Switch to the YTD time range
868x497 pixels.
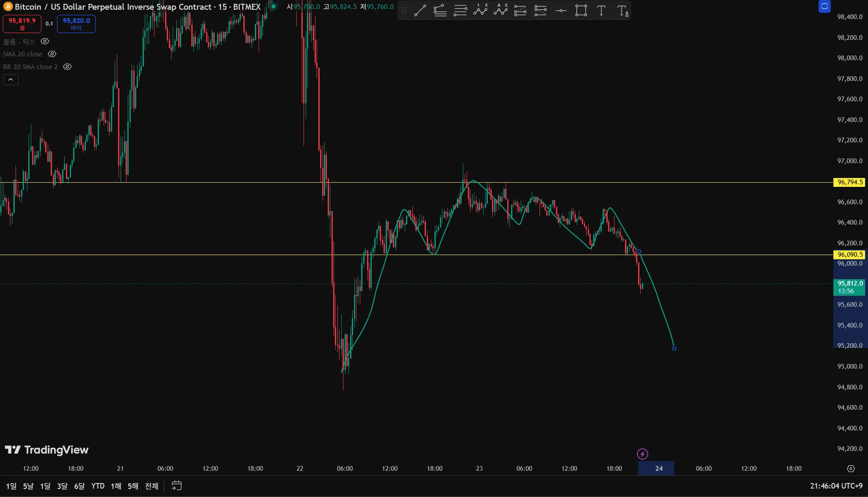98,486
